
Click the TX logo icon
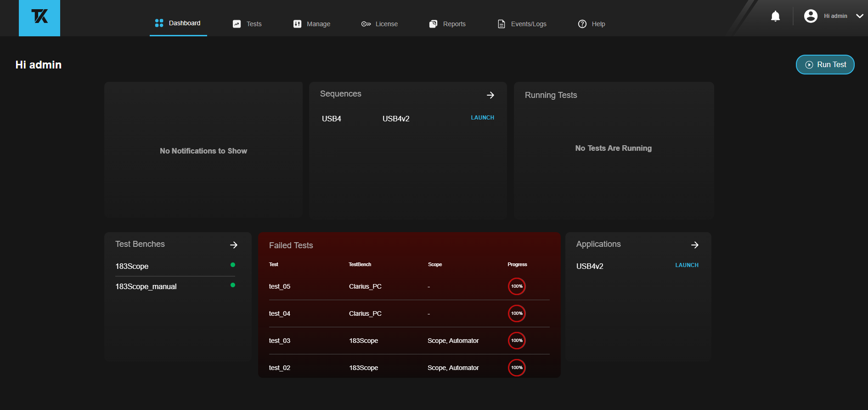[x=39, y=17]
